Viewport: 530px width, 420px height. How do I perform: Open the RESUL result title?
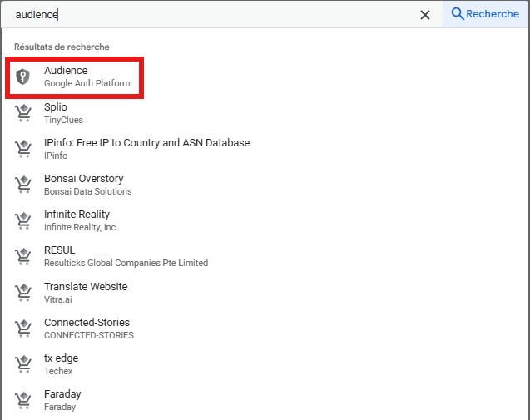coord(60,250)
